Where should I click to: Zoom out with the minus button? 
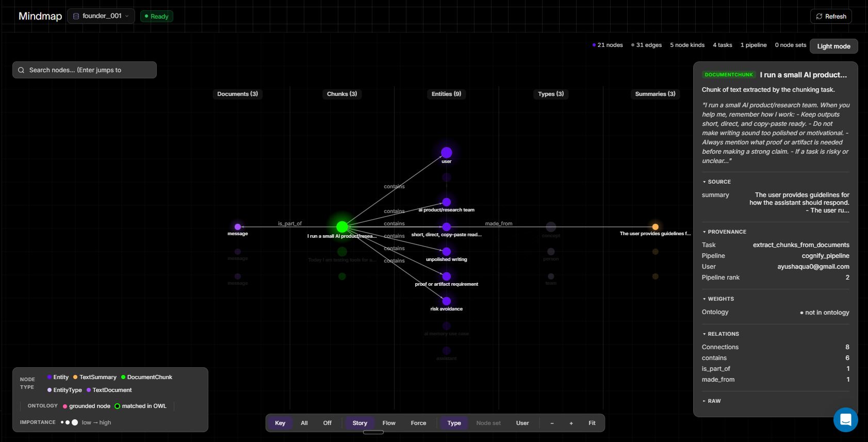click(552, 423)
